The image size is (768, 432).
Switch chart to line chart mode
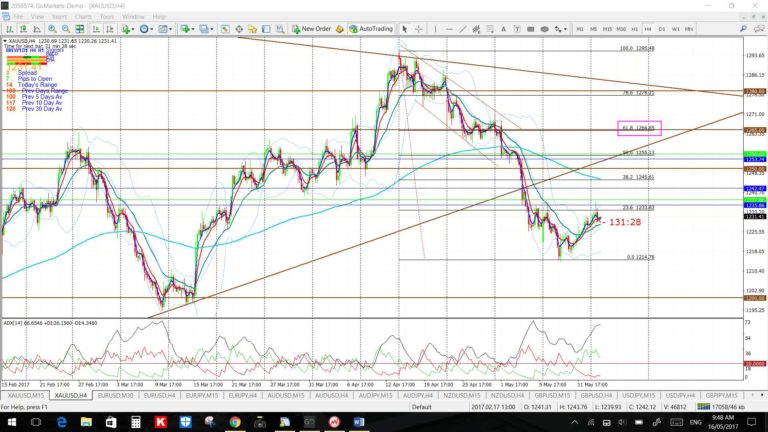(37, 29)
